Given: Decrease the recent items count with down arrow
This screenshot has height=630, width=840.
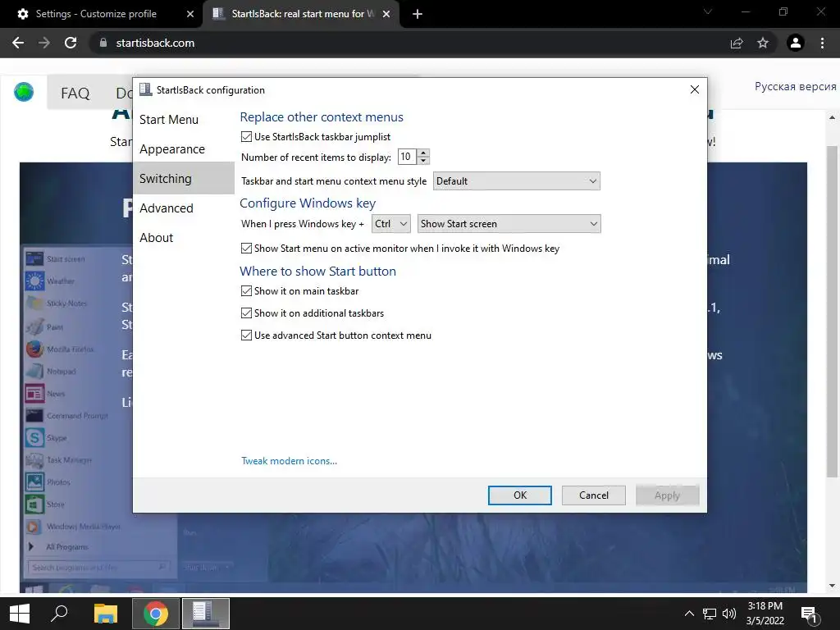Looking at the screenshot, I should click(424, 161).
